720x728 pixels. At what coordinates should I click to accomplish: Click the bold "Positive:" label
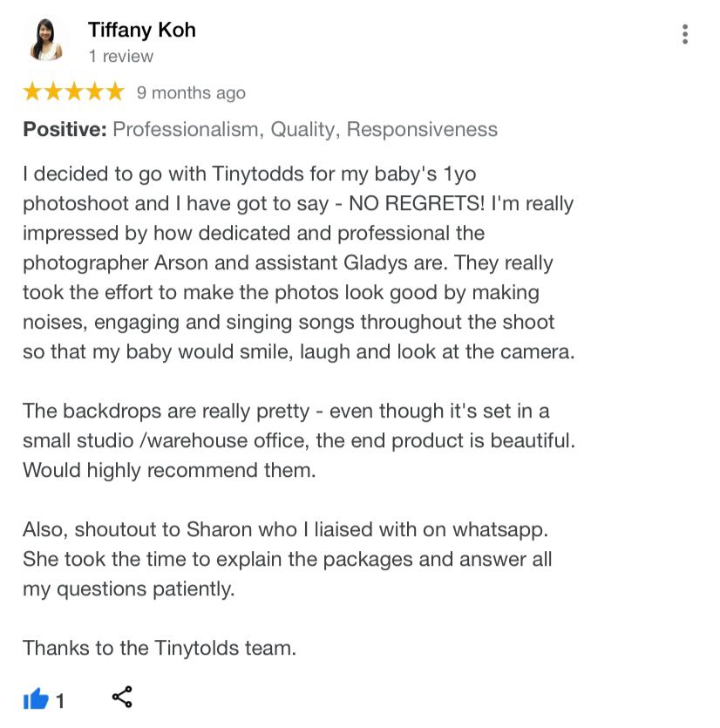[65, 129]
